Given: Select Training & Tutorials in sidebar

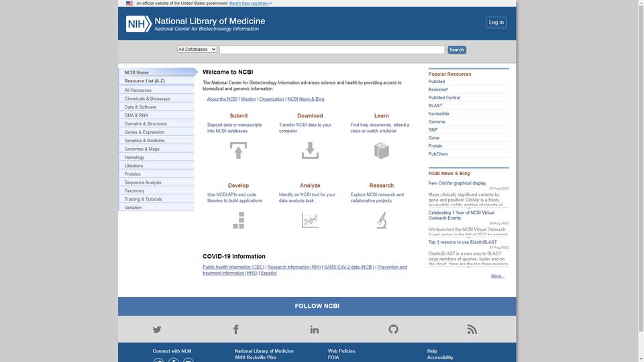Looking at the screenshot, I should coord(156,199).
